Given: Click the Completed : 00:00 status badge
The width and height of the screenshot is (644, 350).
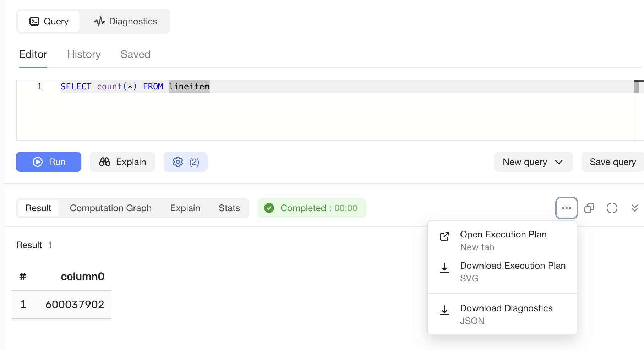Looking at the screenshot, I should tap(312, 208).
